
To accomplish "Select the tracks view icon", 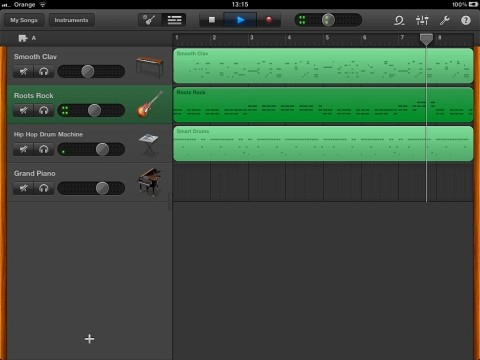I will pos(174,20).
